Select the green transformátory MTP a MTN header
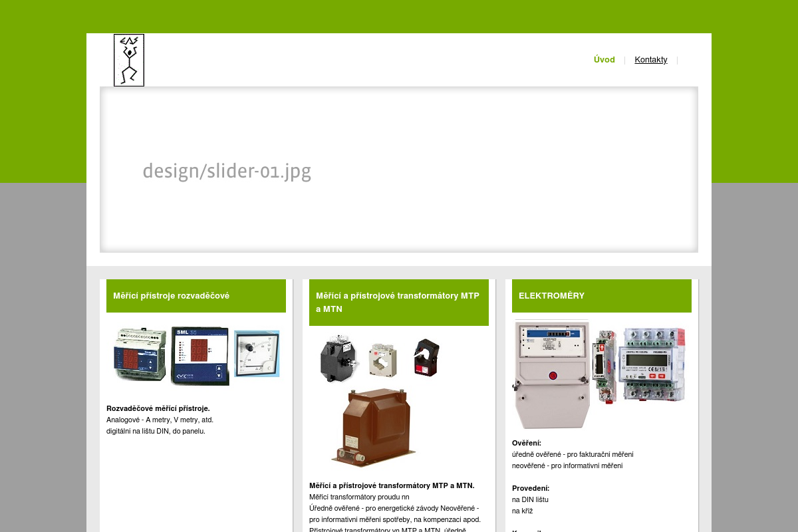798x532 pixels. [x=398, y=303]
